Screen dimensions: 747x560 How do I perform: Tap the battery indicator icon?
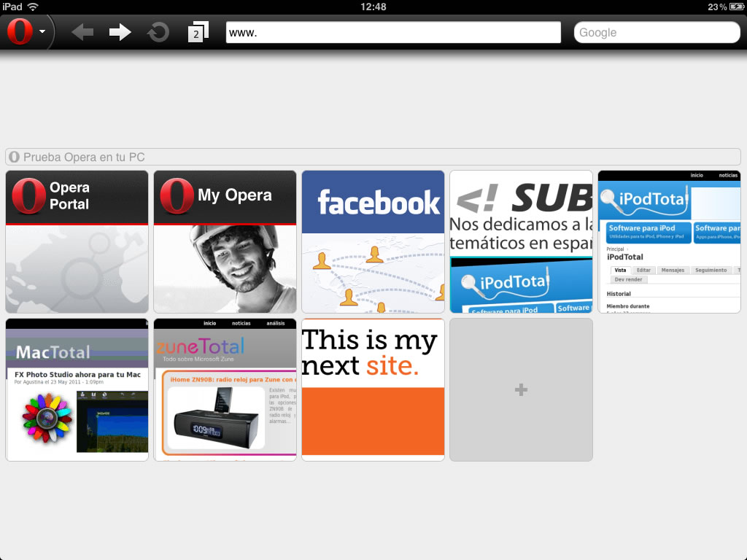737,7
